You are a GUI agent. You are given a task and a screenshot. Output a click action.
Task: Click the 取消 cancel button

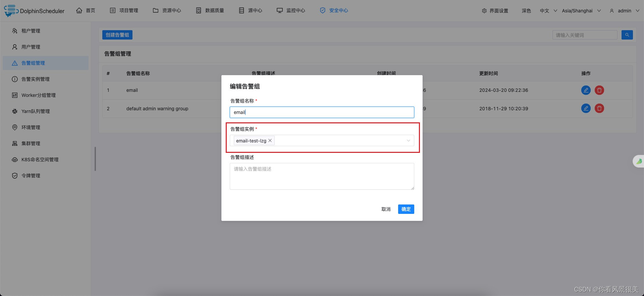click(386, 209)
